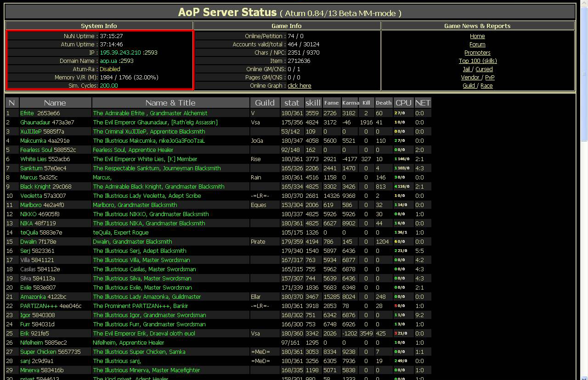Open the Home link
The height and width of the screenshot is (380, 588).
(477, 36)
